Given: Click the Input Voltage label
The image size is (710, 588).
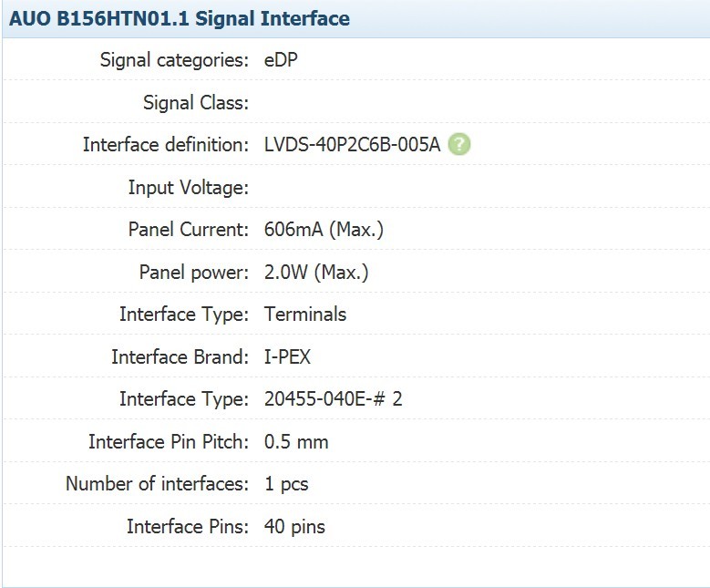Looking at the screenshot, I should (189, 187).
